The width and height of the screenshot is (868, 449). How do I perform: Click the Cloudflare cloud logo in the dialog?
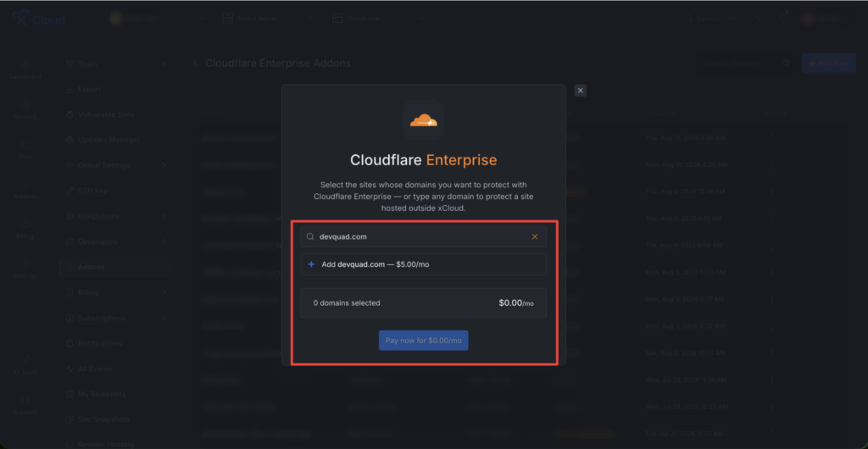(x=424, y=120)
